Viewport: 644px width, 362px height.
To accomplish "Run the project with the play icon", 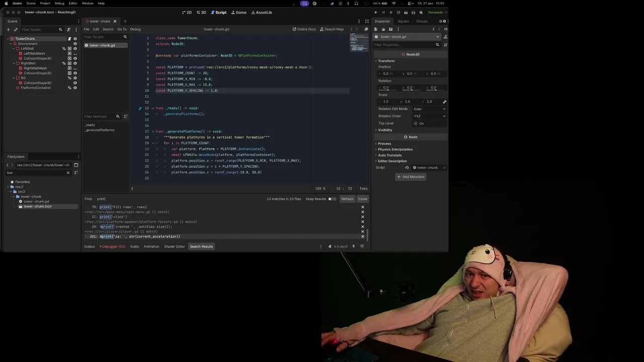I will pyautogui.click(x=375, y=12).
